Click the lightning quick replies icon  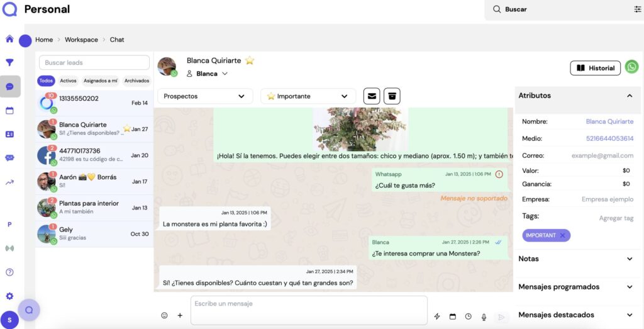tap(437, 316)
